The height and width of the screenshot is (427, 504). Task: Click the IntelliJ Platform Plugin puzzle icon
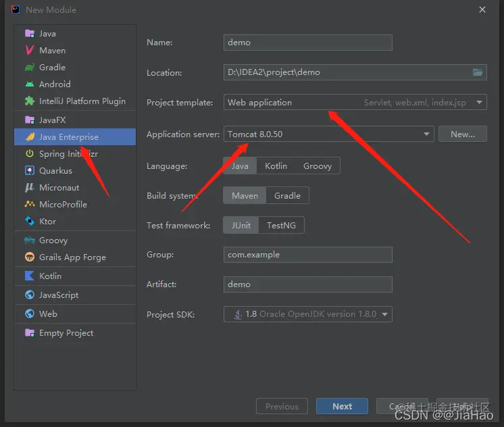pyautogui.click(x=30, y=101)
